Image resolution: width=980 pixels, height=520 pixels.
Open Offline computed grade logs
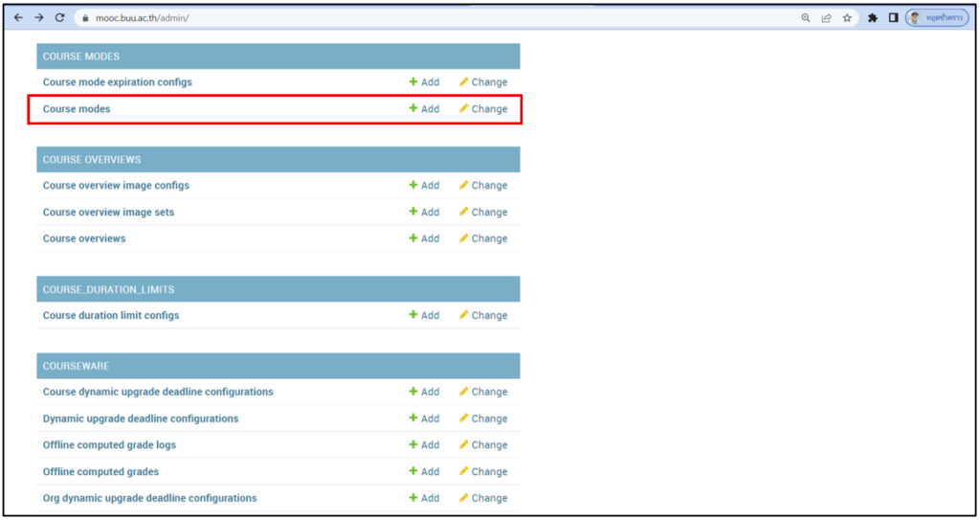coord(109,445)
